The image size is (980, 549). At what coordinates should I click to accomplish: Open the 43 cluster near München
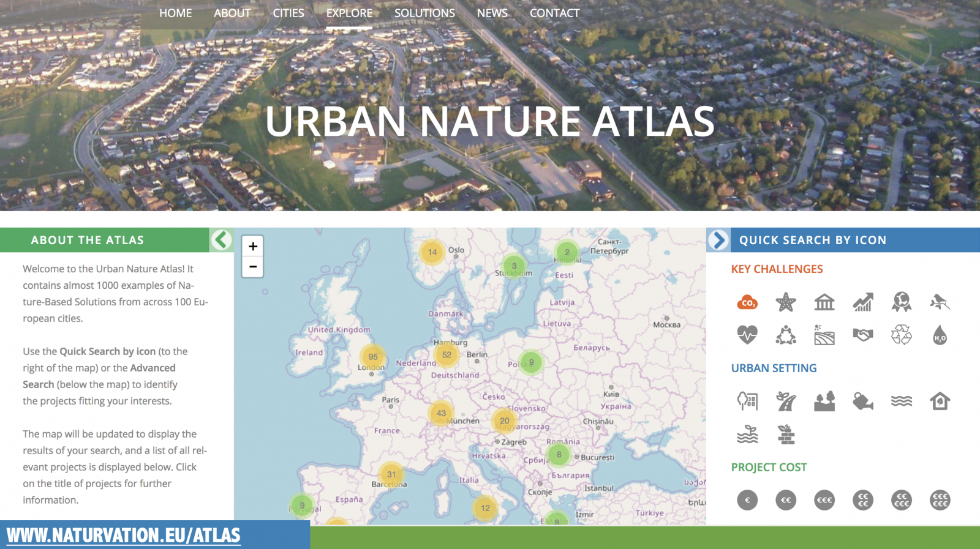(441, 413)
